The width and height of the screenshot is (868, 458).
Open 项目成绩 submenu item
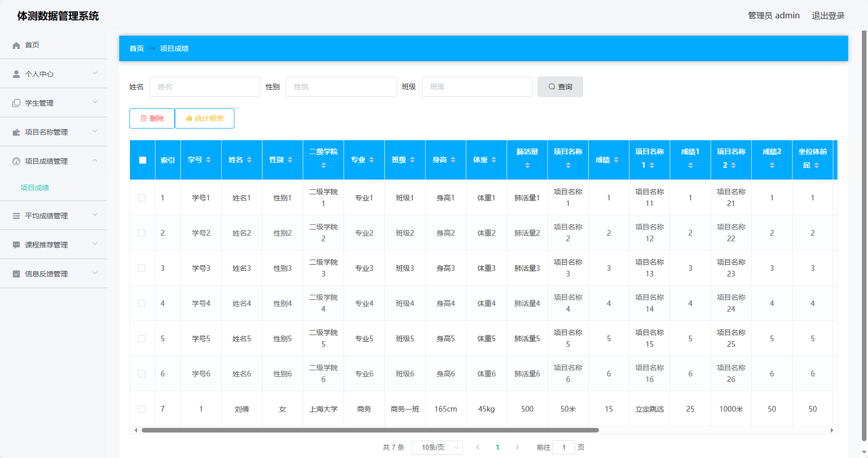tap(35, 188)
